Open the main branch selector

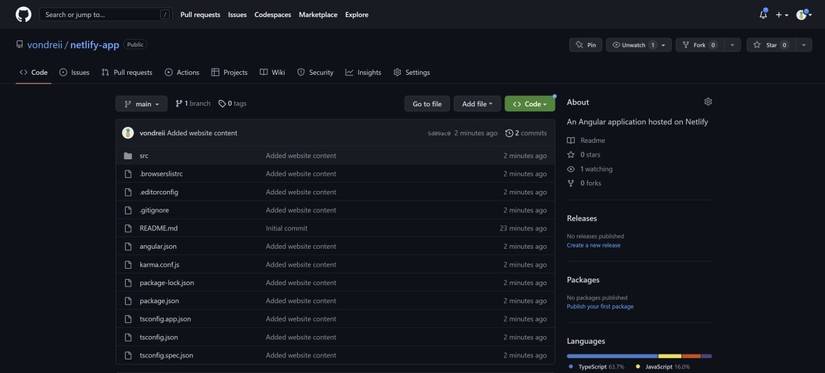142,104
